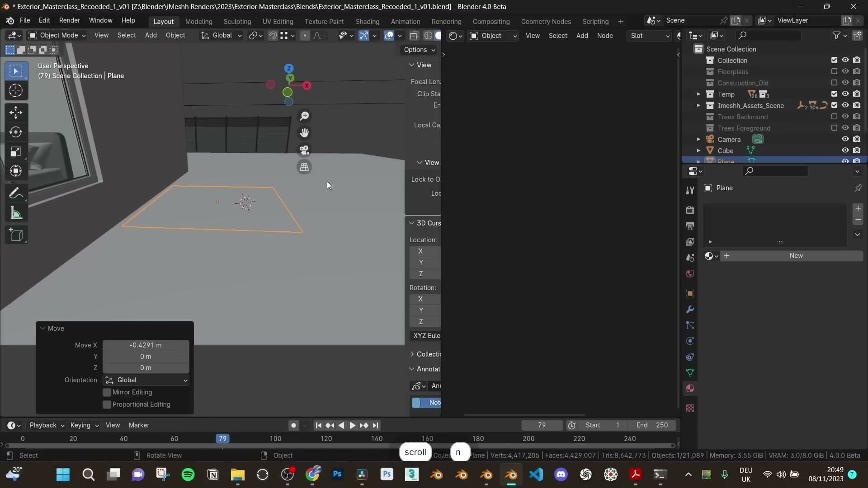Toggle the camera view icon

tap(304, 150)
